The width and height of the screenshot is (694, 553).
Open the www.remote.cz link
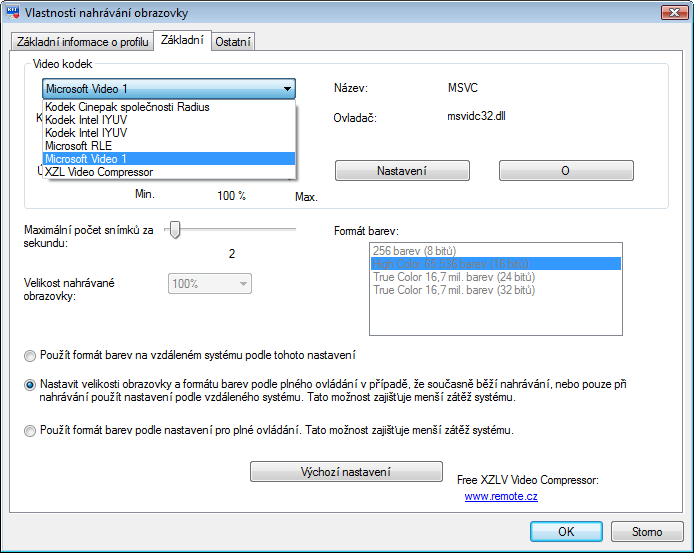[501, 496]
